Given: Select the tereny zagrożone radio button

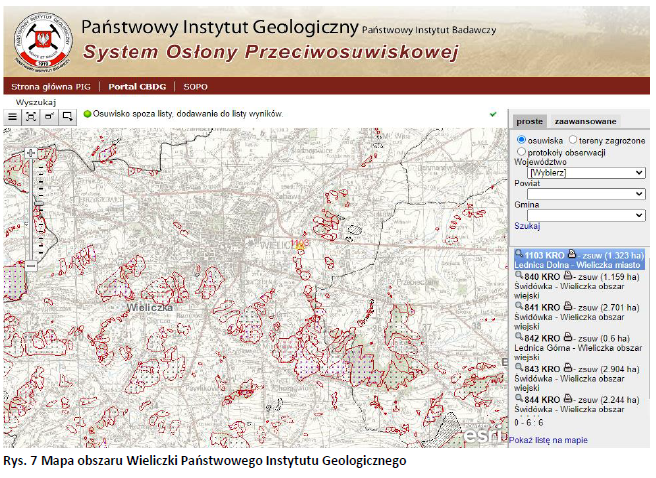Looking at the screenshot, I should [x=573, y=140].
